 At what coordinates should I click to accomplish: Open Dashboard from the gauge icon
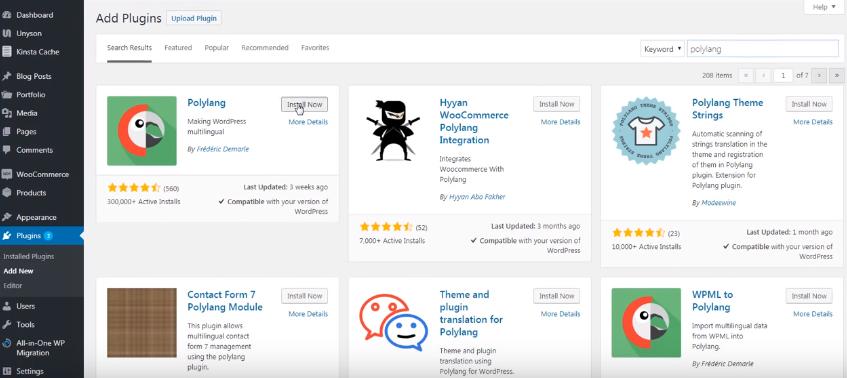tap(7, 15)
